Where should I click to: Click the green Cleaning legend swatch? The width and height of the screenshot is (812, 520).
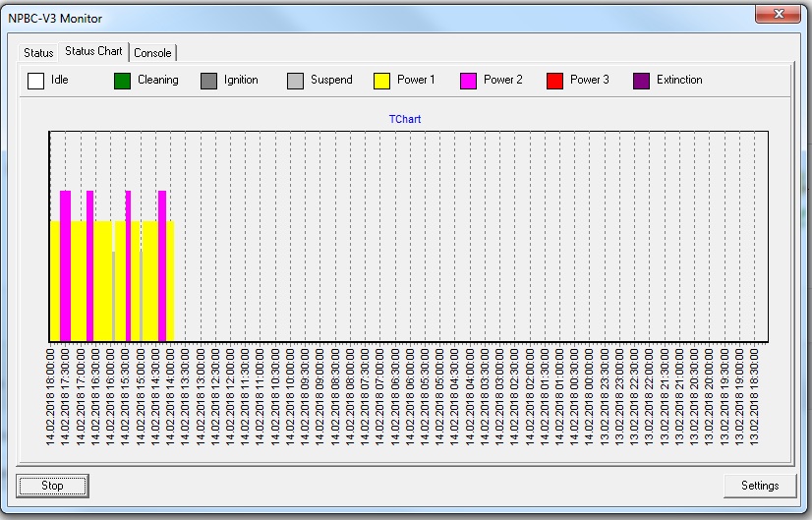click(122, 81)
